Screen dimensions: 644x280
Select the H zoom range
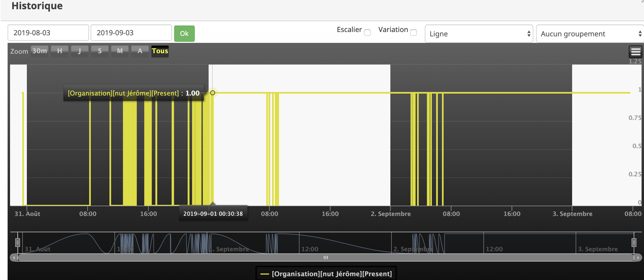(60, 51)
